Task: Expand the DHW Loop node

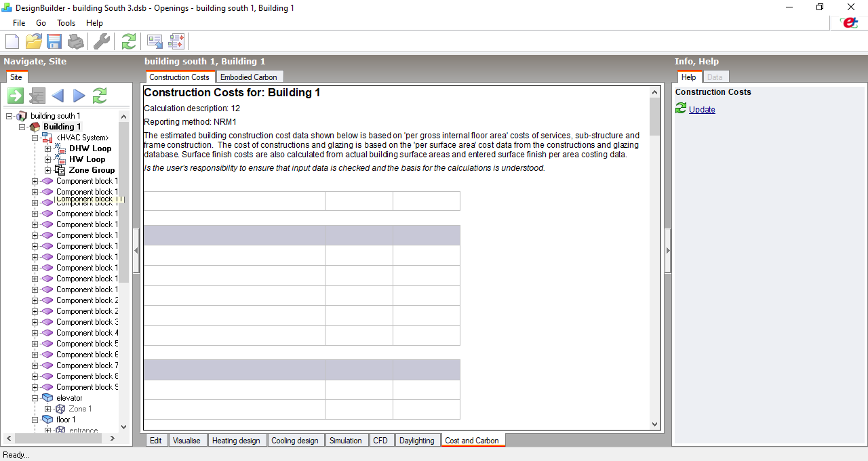Action: click(48, 148)
